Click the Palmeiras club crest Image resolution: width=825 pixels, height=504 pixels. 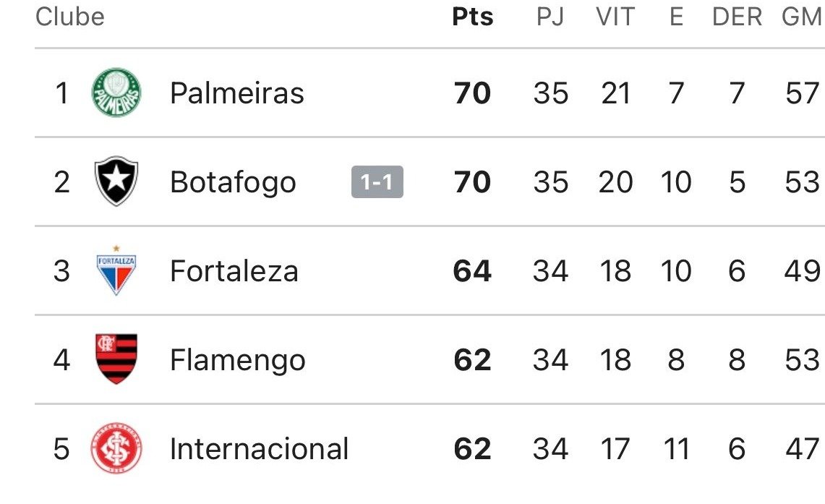click(x=114, y=92)
